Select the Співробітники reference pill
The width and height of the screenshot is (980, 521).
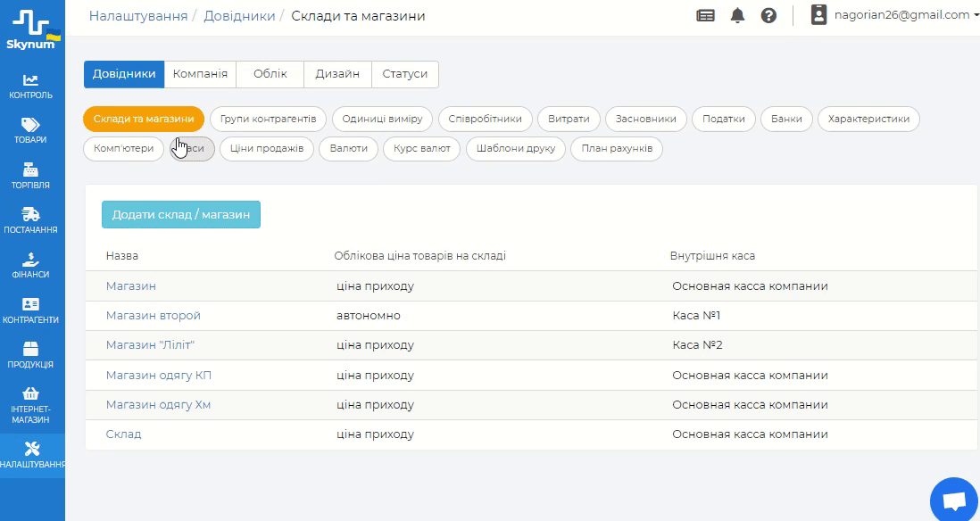coord(486,119)
